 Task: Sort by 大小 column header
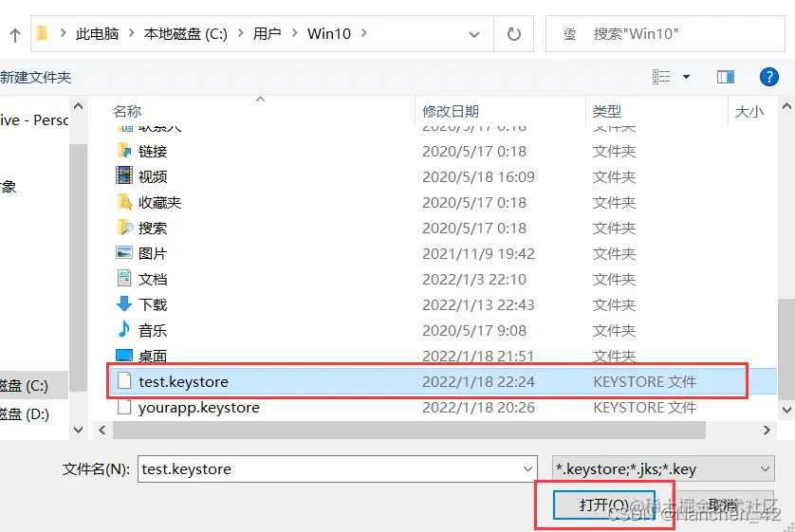[749, 112]
